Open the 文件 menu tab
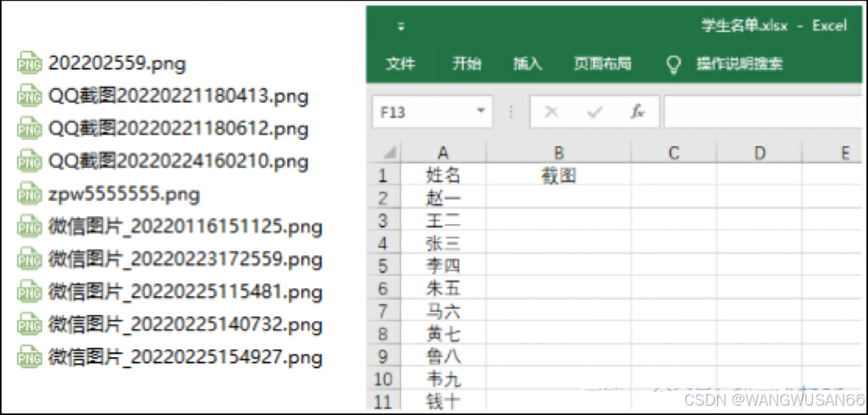 pyautogui.click(x=400, y=64)
